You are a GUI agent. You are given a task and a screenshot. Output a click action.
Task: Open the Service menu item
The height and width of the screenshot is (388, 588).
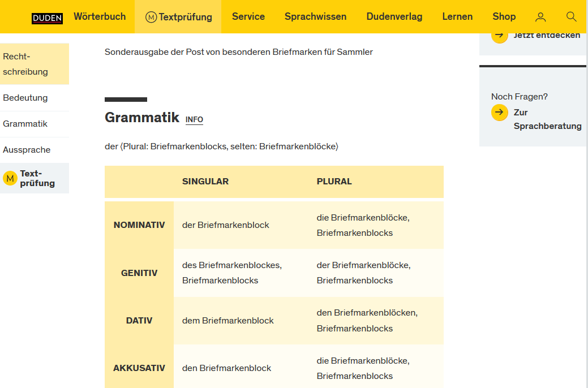point(248,16)
